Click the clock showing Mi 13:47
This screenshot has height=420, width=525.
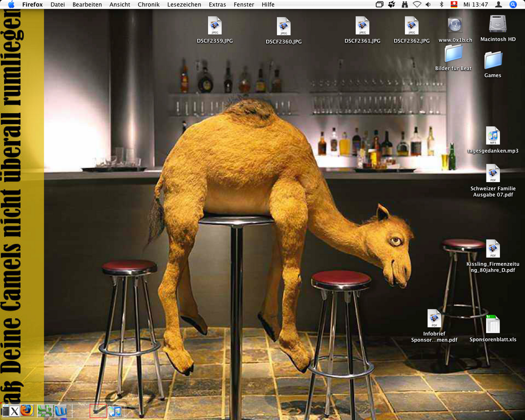click(x=476, y=4)
